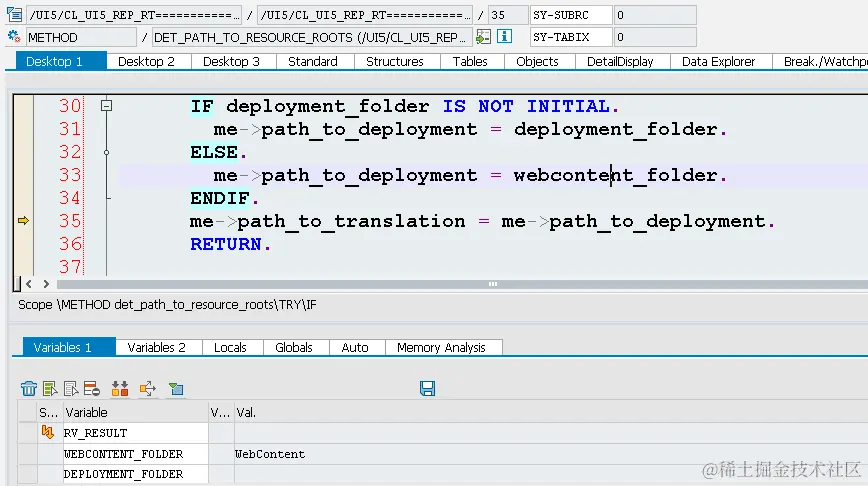Click the delete row icon with minus sign
The image size is (868, 486).
[x=92, y=389]
